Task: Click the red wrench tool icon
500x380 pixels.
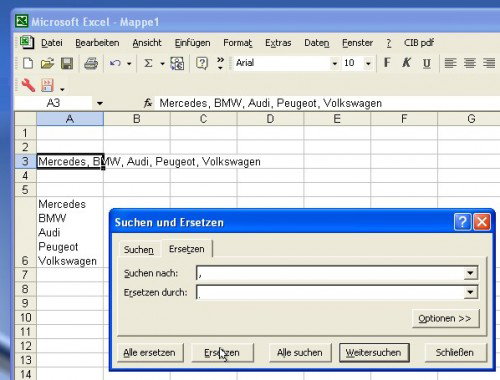Action: [x=28, y=85]
